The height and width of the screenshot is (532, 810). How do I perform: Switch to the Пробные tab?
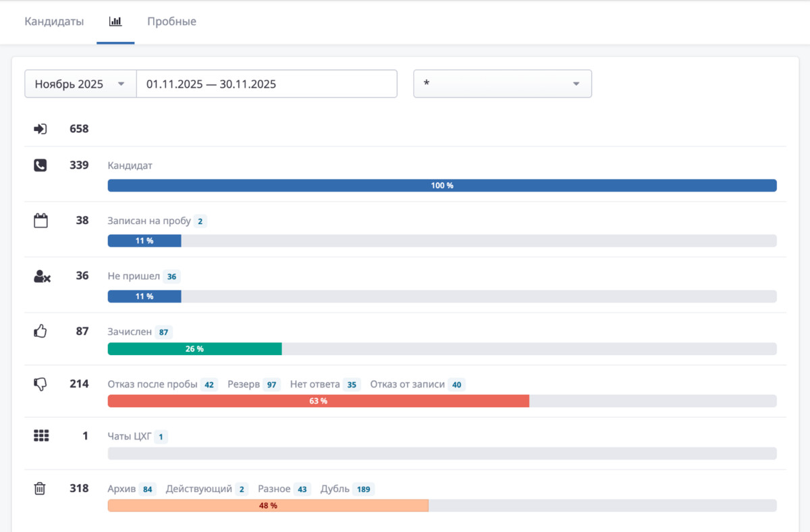coord(172,22)
